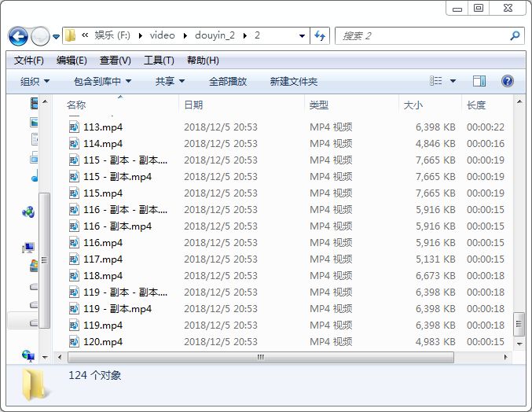Image resolution: width=532 pixels, height=412 pixels.
Task: Click the search magnifier icon
Action: (x=515, y=36)
